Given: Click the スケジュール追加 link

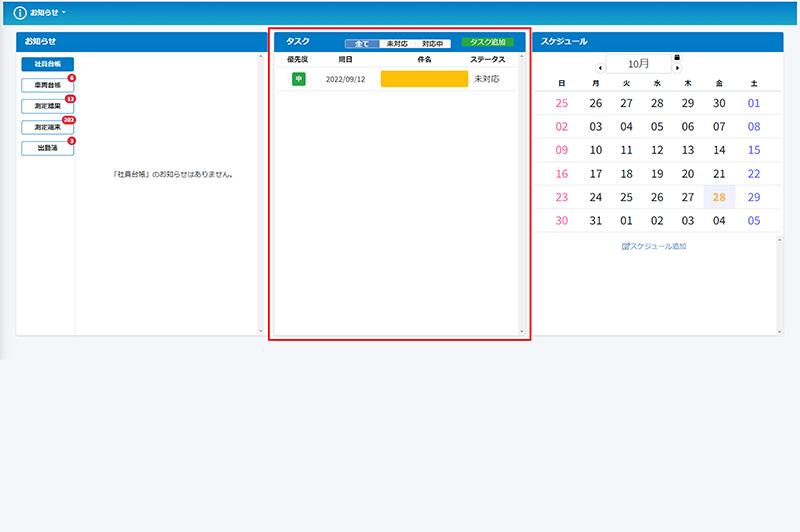Looking at the screenshot, I should [654, 246].
